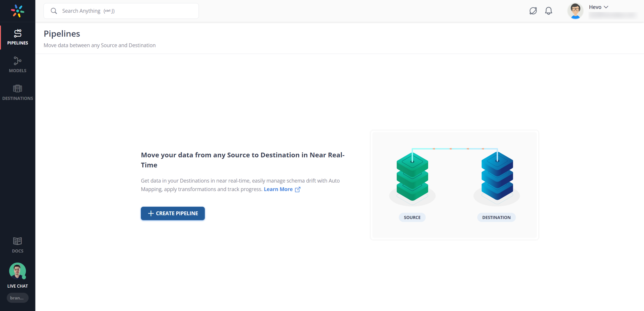
Task: Start a Live Chat via avatar
Action: pos(17,271)
